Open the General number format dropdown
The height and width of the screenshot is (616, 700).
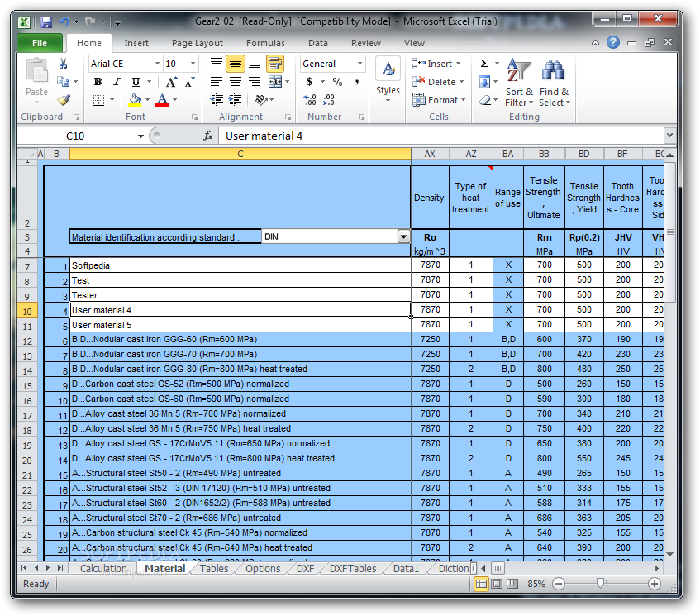pyautogui.click(x=360, y=64)
